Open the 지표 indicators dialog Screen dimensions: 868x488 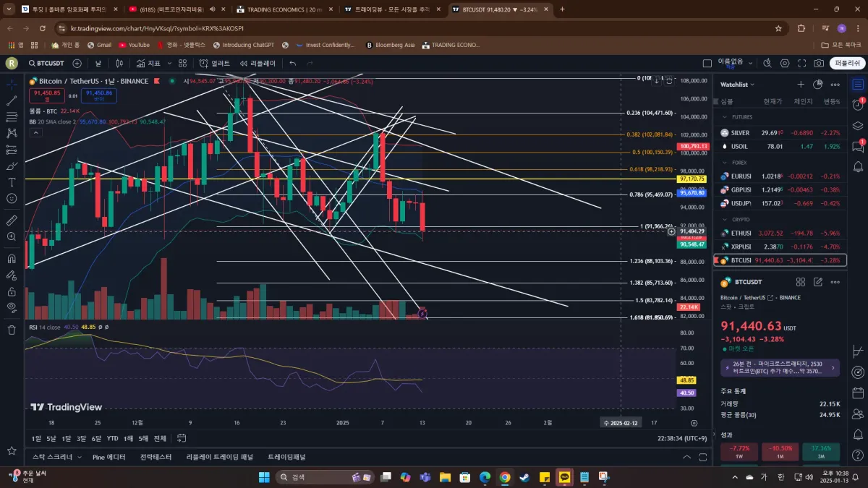coord(148,64)
